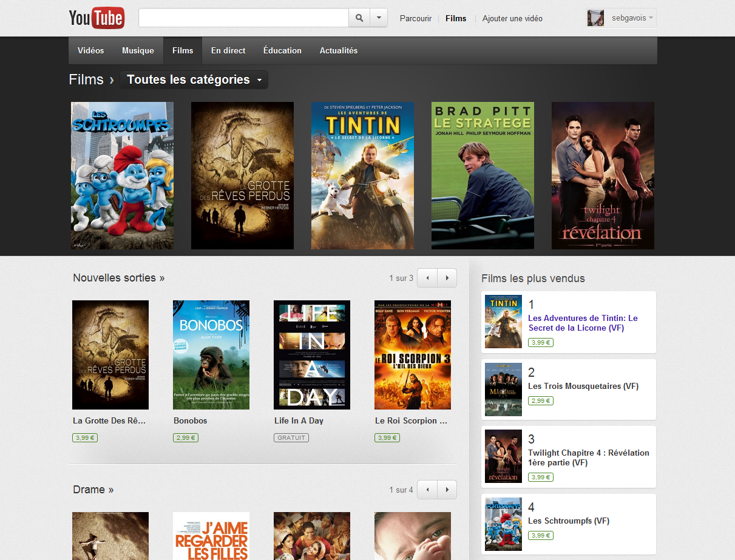Open La Grotte poster in Nouvelles sorties
The width and height of the screenshot is (735, 560).
[x=110, y=355]
